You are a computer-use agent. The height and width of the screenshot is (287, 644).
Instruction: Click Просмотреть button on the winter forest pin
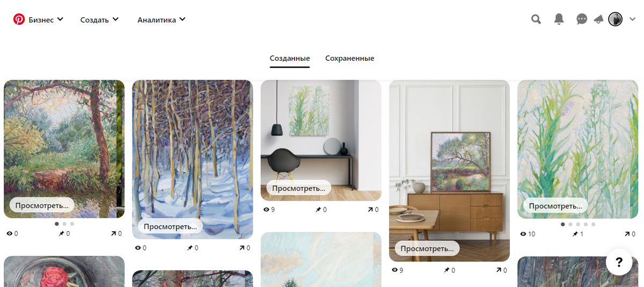pos(170,226)
